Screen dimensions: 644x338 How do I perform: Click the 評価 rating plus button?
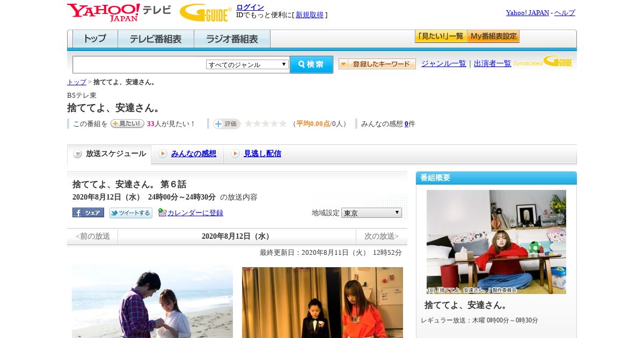point(226,124)
